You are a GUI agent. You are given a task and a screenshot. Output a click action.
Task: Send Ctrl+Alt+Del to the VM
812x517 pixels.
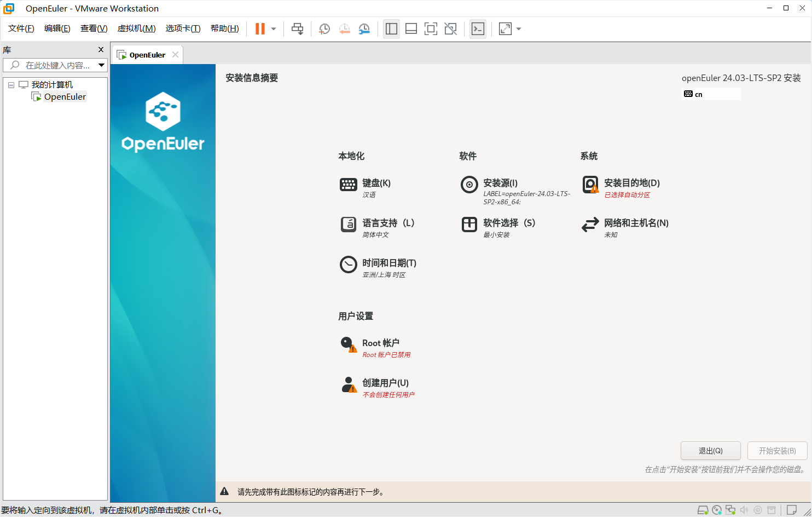(297, 29)
